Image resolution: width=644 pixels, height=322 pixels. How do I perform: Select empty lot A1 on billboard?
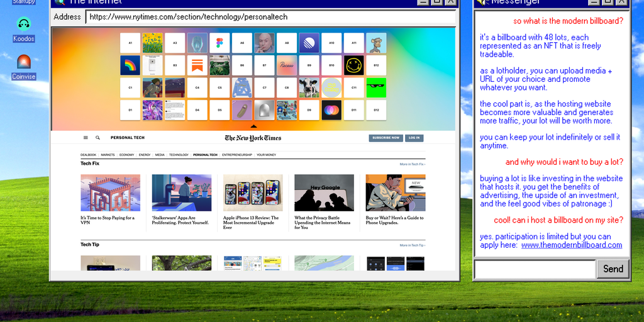click(130, 43)
